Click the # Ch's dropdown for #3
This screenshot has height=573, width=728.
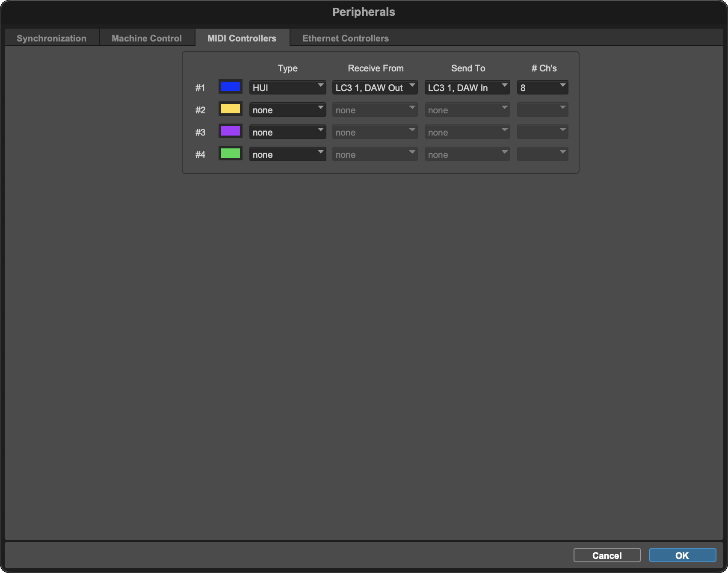click(x=542, y=132)
